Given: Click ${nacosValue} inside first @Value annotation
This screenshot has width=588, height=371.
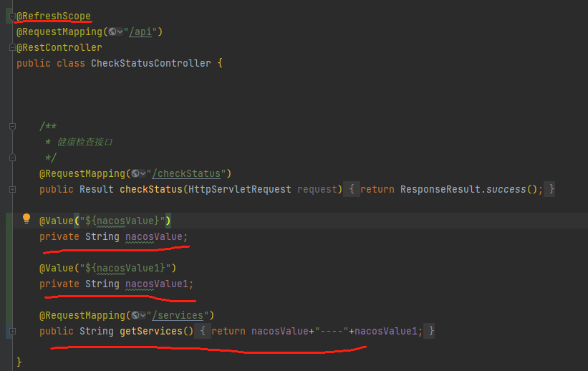Looking at the screenshot, I should pos(122,221).
